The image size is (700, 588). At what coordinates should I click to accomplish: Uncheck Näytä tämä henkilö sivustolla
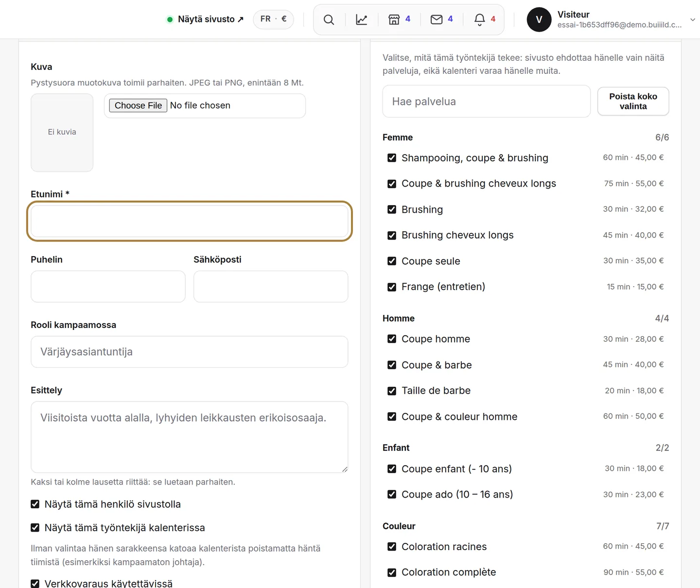[x=35, y=504]
